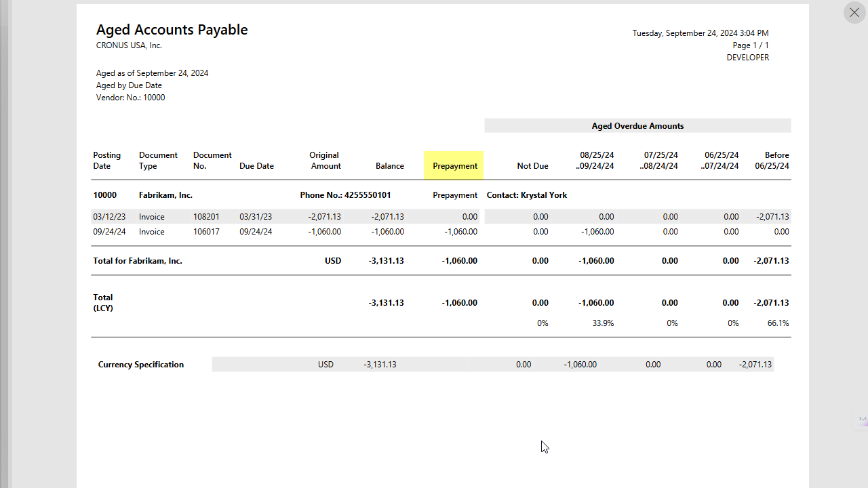Select the Balance column header
Screen dimensions: 868x488
coord(390,165)
